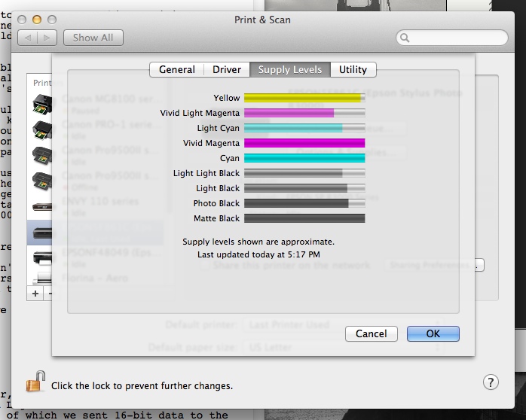
Task: Add a printer with the plus button
Action: point(35,292)
